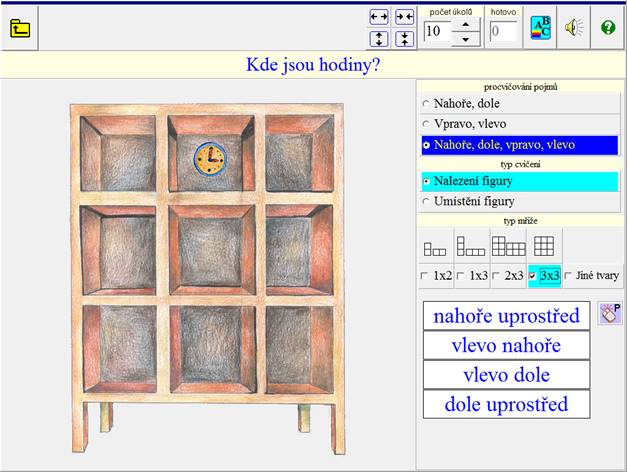Answer with dole uprostřed
This screenshot has height=472, width=627.
click(506, 404)
